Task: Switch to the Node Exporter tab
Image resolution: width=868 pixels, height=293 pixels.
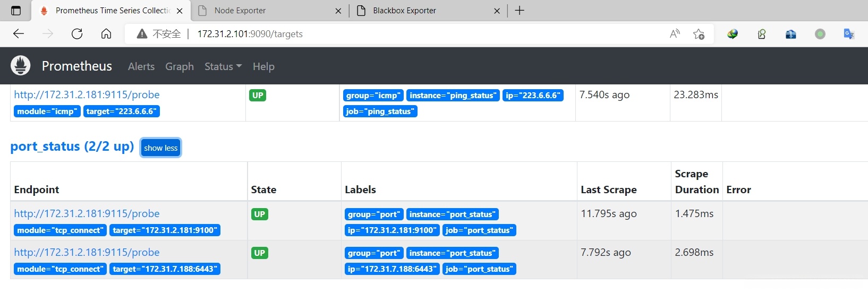Action: tap(266, 11)
